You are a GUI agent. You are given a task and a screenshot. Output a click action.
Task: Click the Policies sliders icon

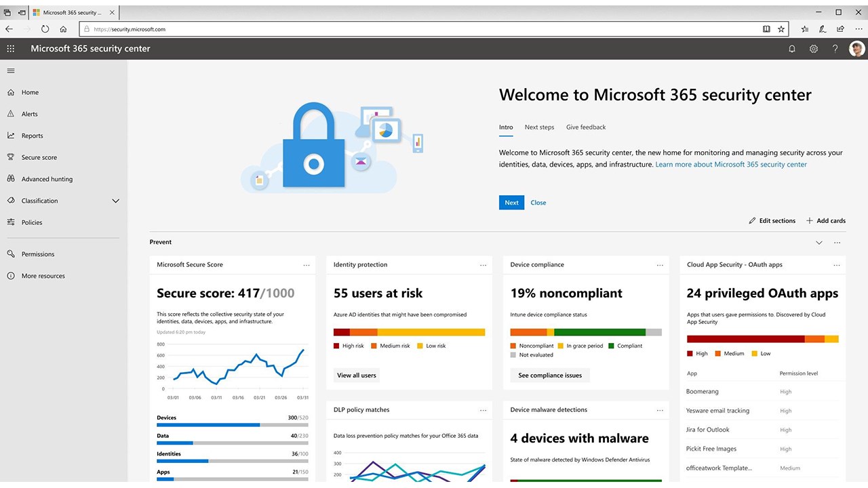11,222
